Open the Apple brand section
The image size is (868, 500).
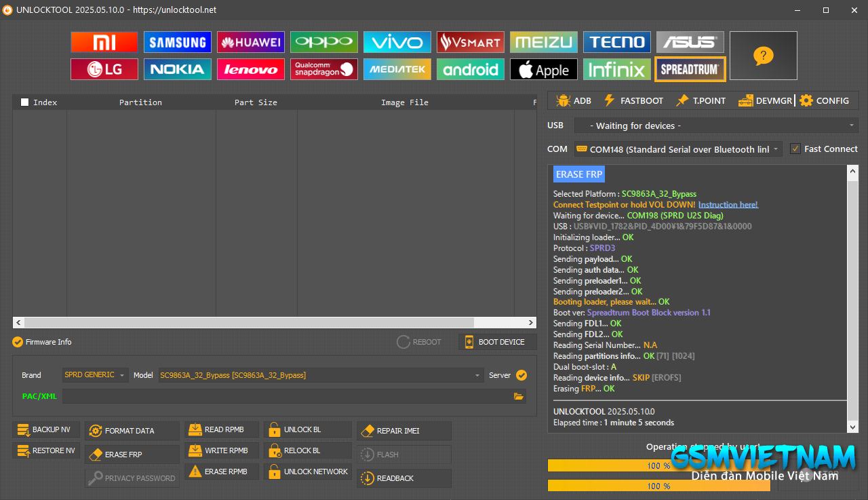tap(544, 69)
